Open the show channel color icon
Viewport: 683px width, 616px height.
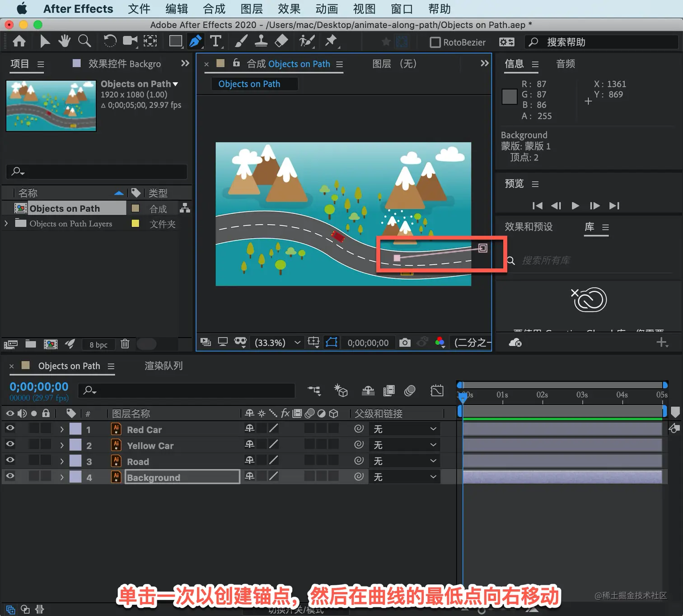(440, 342)
